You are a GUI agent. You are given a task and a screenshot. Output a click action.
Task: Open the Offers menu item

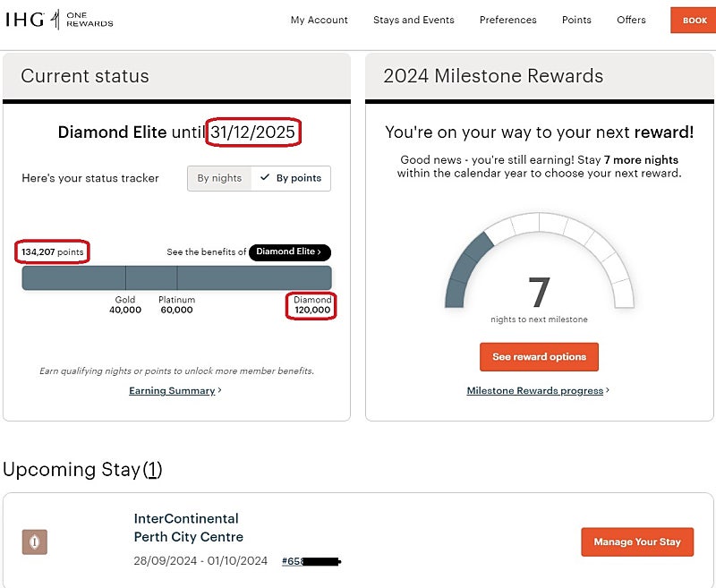[x=631, y=20]
